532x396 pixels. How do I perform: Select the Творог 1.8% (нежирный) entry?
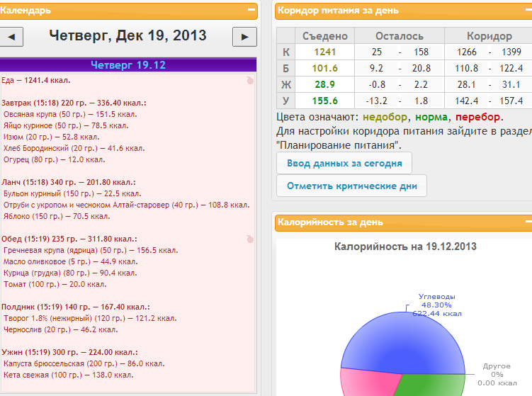pos(90,318)
